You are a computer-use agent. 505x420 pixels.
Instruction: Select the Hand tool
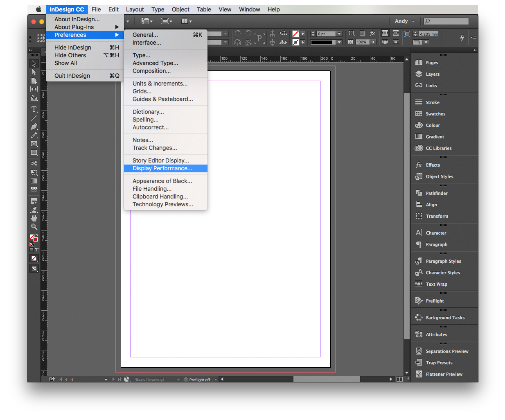coord(34,218)
